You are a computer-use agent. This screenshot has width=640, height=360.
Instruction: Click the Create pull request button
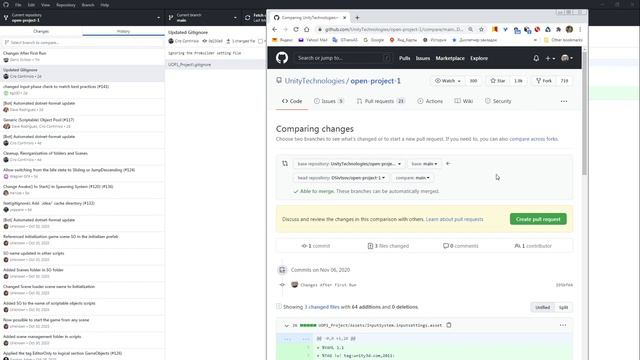538,219
